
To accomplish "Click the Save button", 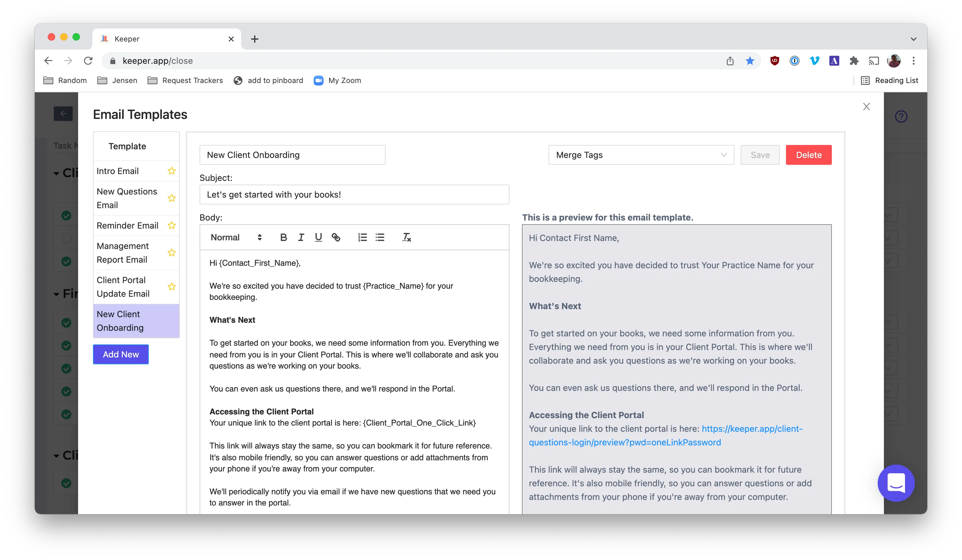I will tap(760, 155).
